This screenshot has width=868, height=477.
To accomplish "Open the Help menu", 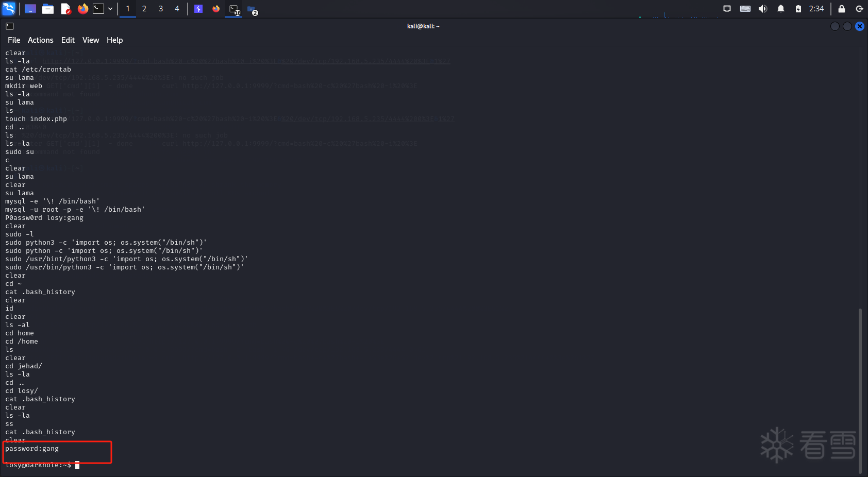I will 115,40.
